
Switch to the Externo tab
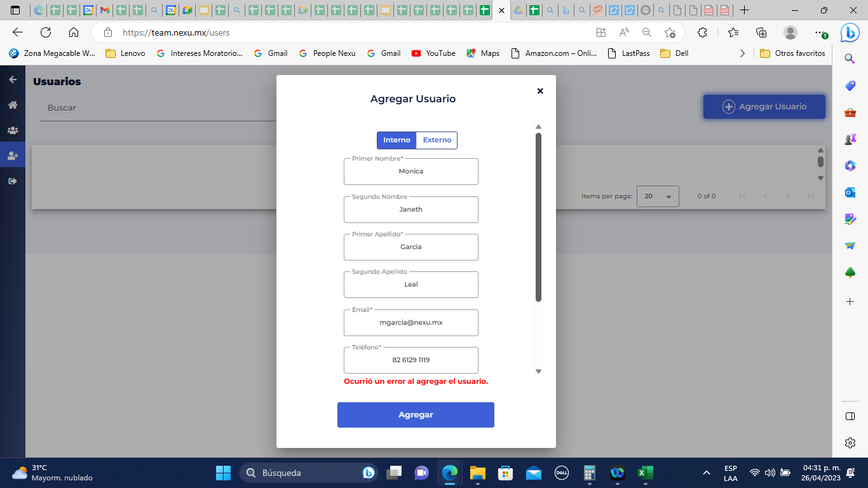(437, 140)
